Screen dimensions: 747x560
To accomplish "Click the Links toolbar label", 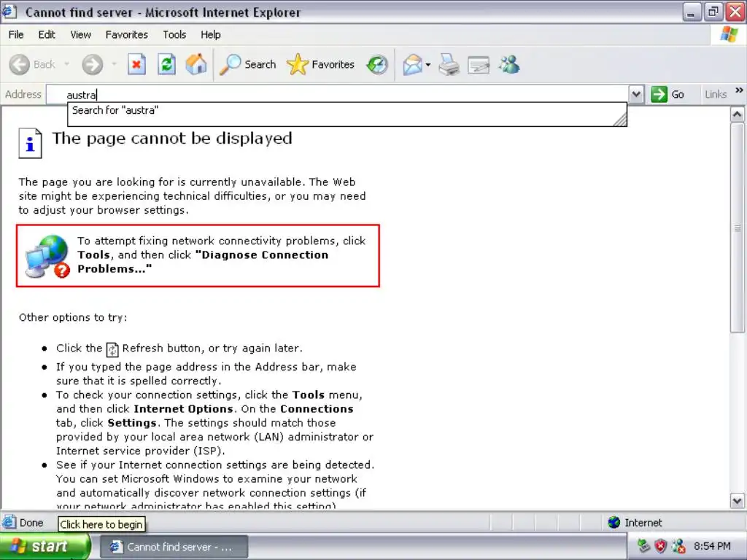I will tap(716, 94).
